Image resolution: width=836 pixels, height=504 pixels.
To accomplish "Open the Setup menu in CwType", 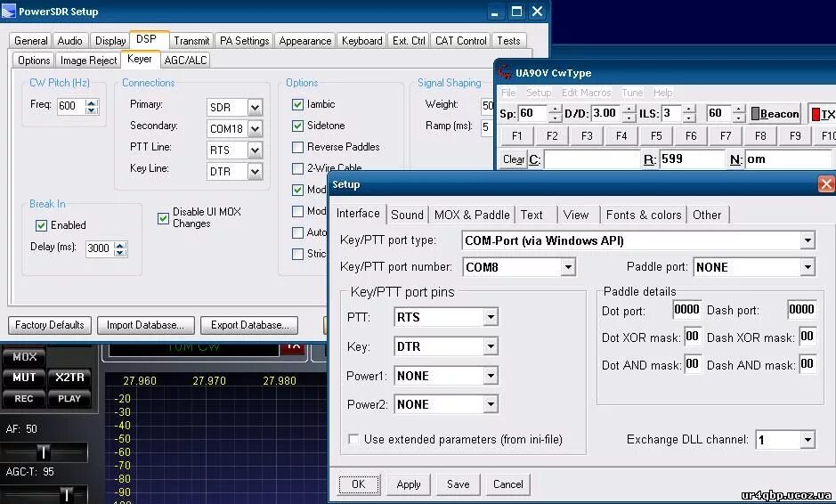I will 539,93.
